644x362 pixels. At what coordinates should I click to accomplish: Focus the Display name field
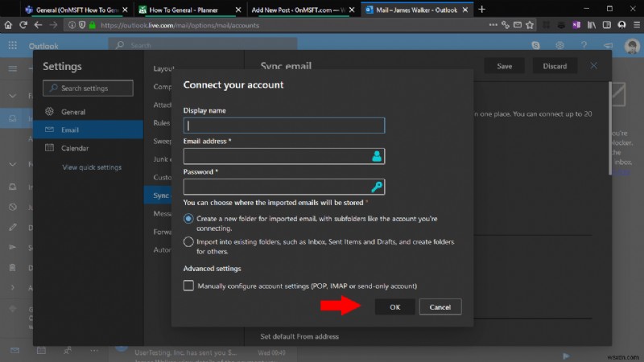point(284,125)
